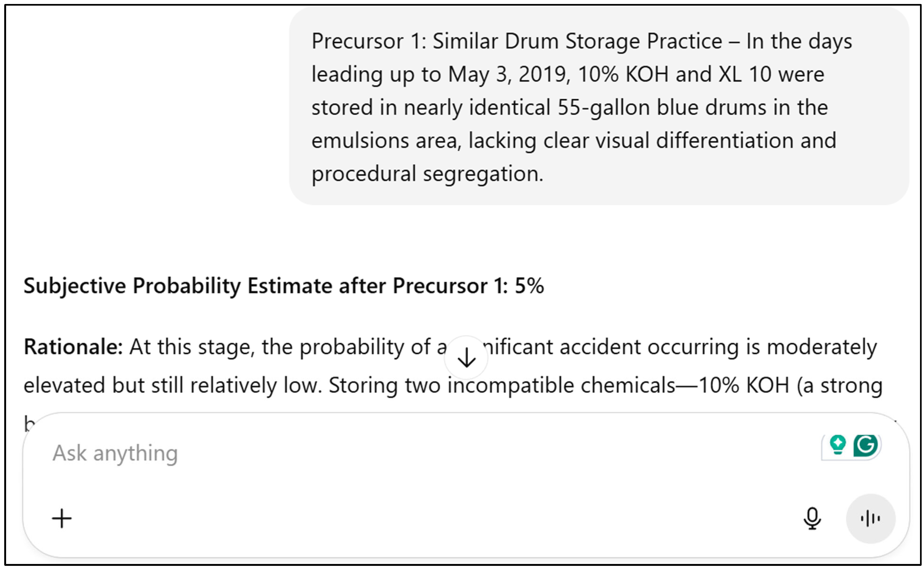This screenshot has width=924, height=571.
Task: Click 'Similar Drum Storage Practice' text
Action: coord(577,41)
